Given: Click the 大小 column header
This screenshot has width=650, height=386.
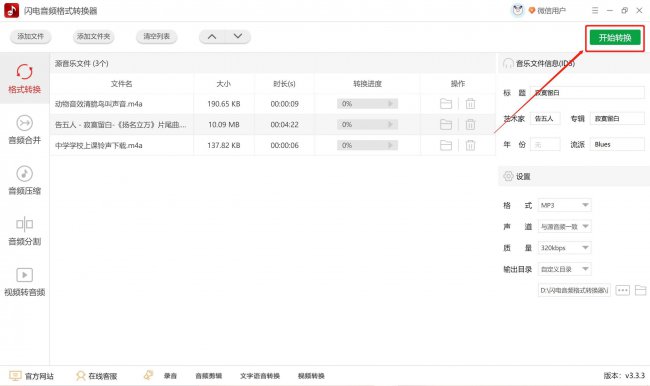Looking at the screenshot, I should [223, 84].
